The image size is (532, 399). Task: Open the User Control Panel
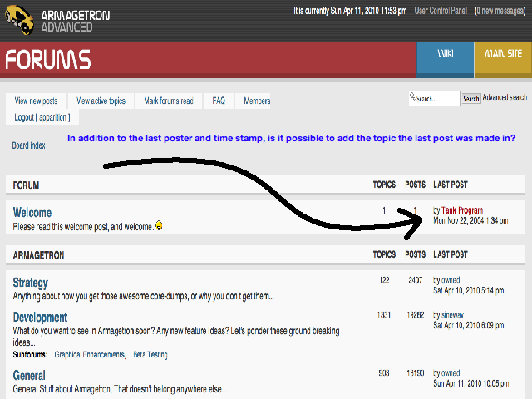(441, 11)
